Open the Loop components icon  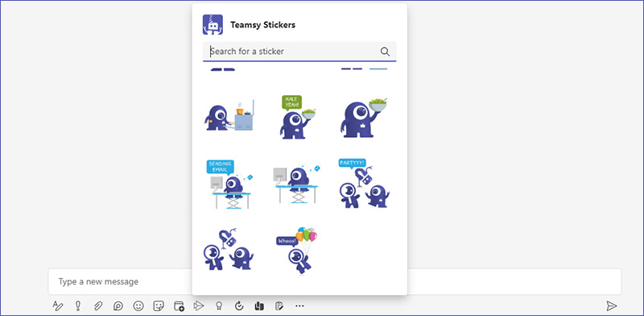coord(118,306)
